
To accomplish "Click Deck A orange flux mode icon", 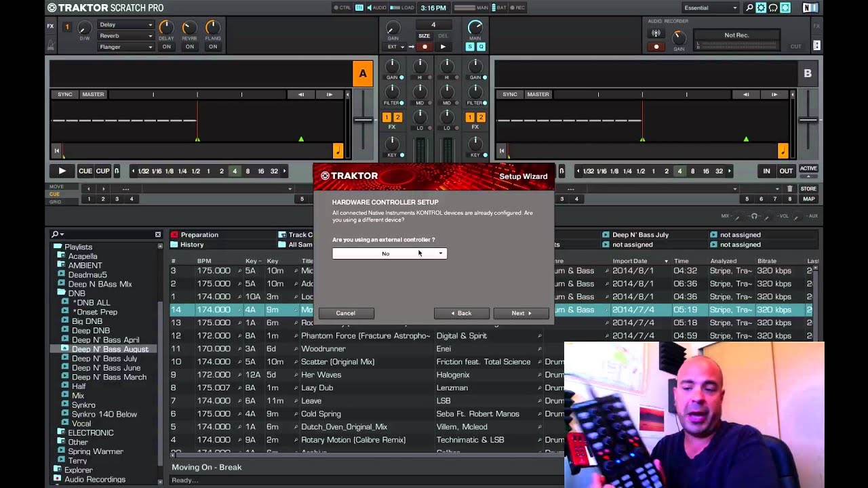I will click(x=338, y=150).
